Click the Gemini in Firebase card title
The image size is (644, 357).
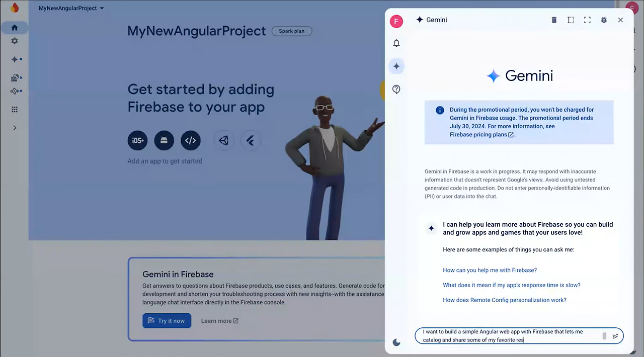coord(178,275)
